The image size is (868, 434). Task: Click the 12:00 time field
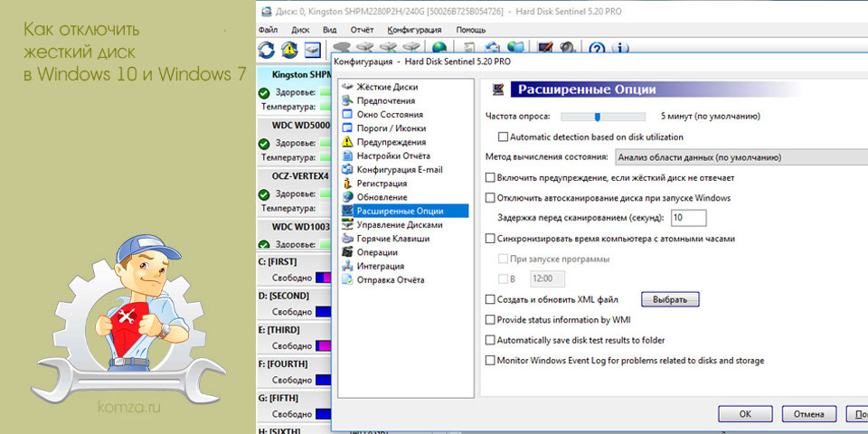548,278
